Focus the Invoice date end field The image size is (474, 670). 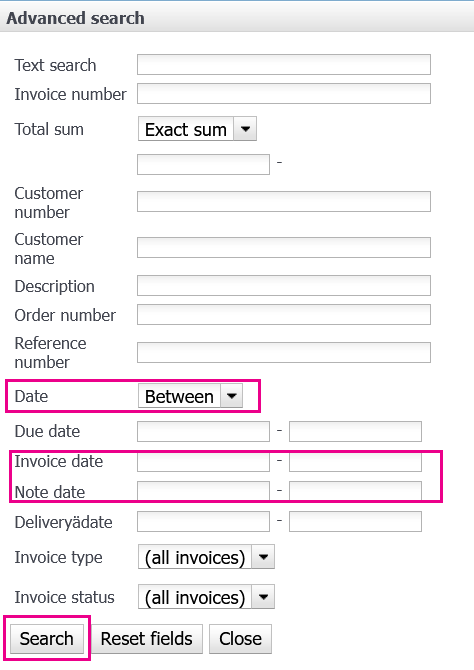[355, 461]
